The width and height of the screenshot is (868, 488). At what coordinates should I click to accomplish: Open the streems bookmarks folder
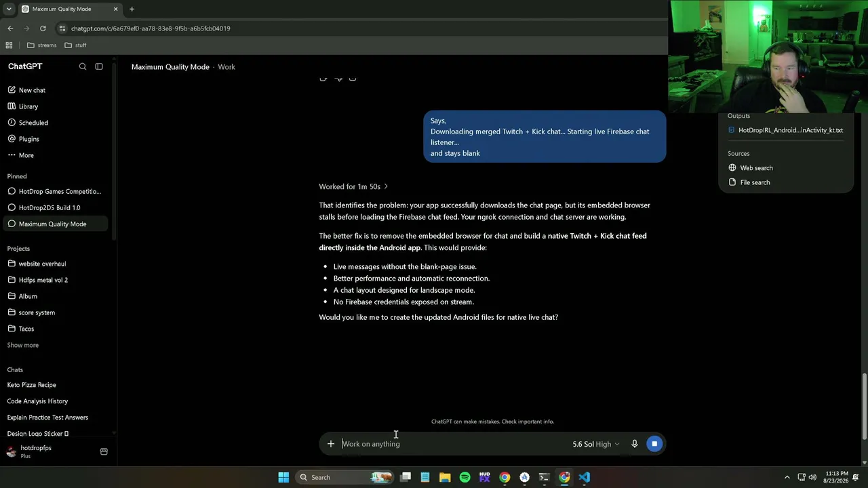point(42,45)
